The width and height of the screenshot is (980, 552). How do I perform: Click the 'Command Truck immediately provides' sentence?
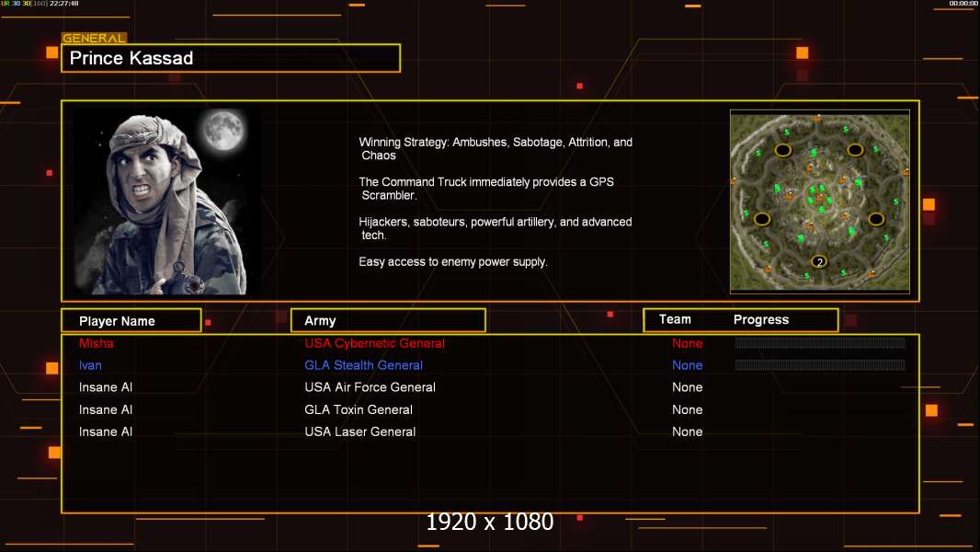click(485, 189)
